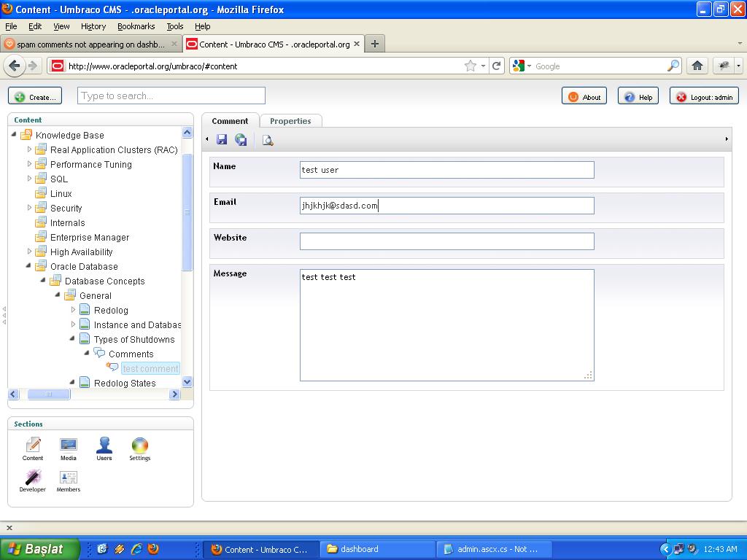
Task: Open the Users section icon
Action: (104, 449)
